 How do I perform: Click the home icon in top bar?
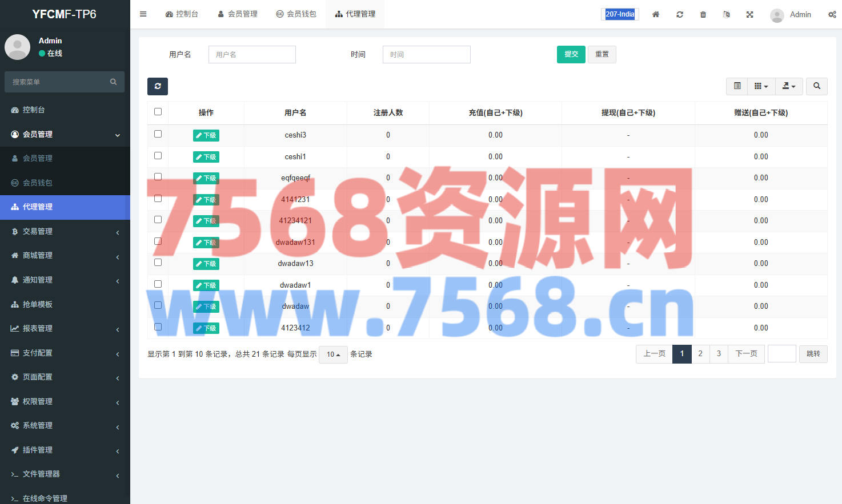(656, 14)
